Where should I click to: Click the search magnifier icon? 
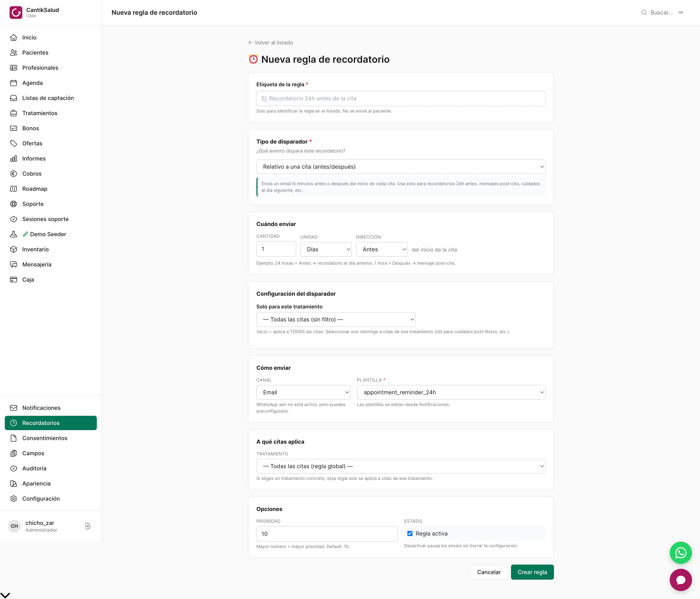pos(644,13)
